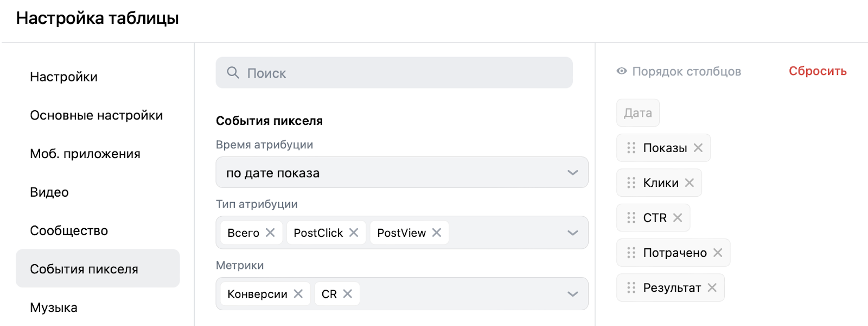Remove the Всего attribution tag
Image resolution: width=868 pixels, height=326 pixels.
pyautogui.click(x=270, y=233)
